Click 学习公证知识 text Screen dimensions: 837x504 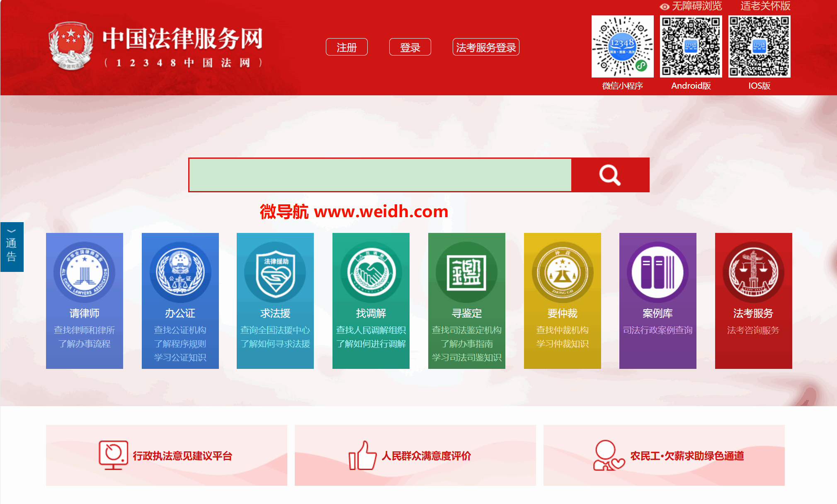click(180, 357)
